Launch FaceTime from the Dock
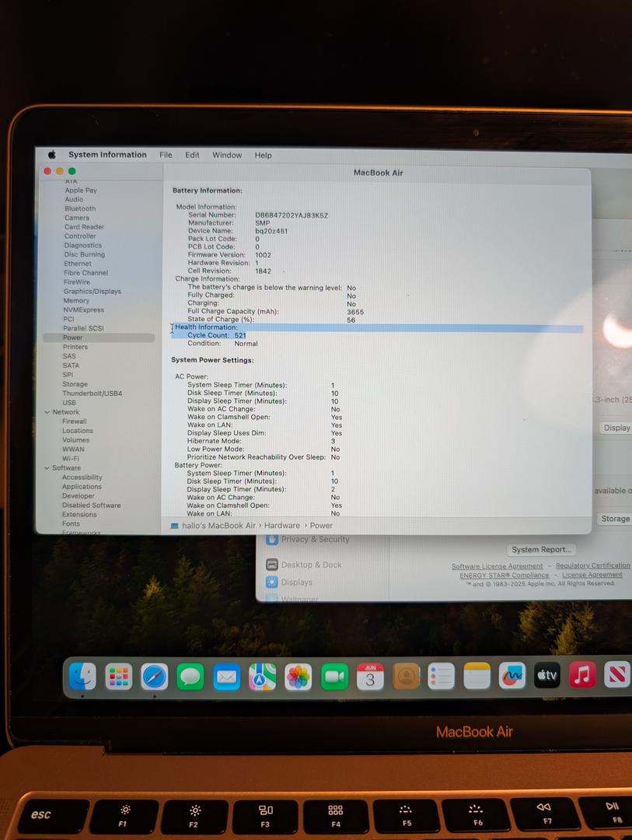The height and width of the screenshot is (840, 632). (x=334, y=677)
